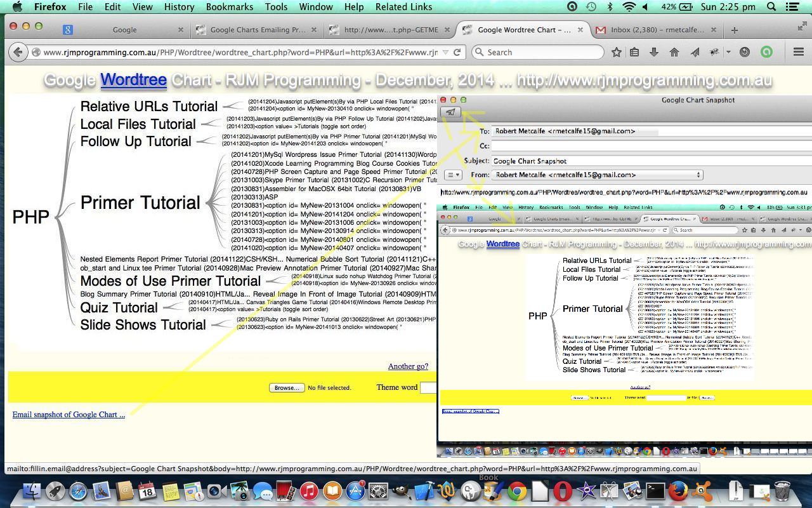This screenshot has width=812, height=508.
Task: Open Spotlight search in the menu bar
Action: [x=771, y=7]
